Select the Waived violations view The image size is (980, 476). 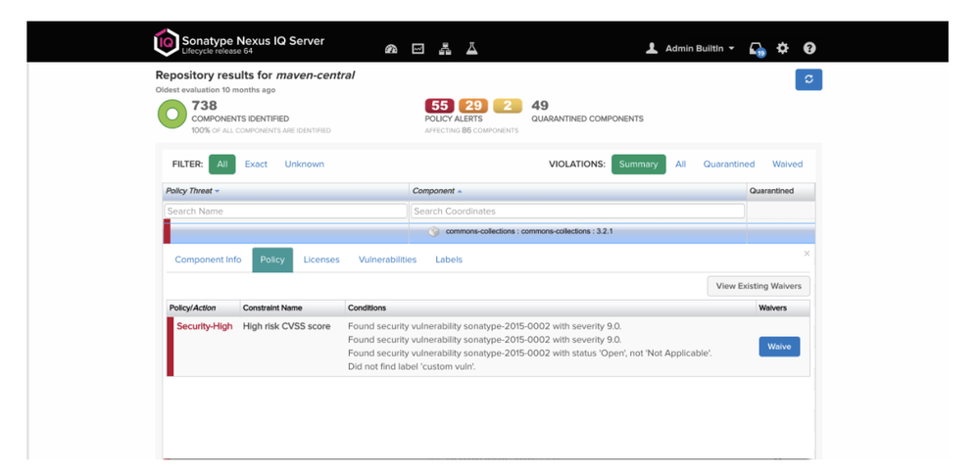(x=788, y=165)
